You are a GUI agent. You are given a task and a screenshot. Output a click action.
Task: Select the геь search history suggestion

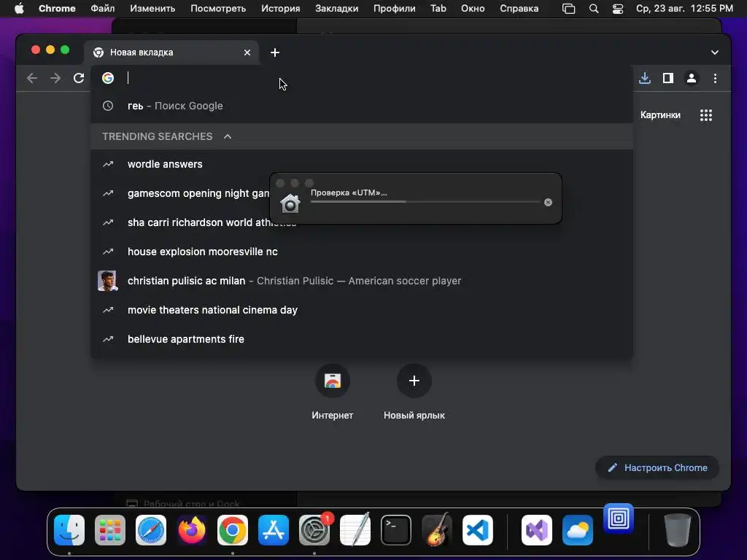point(362,106)
